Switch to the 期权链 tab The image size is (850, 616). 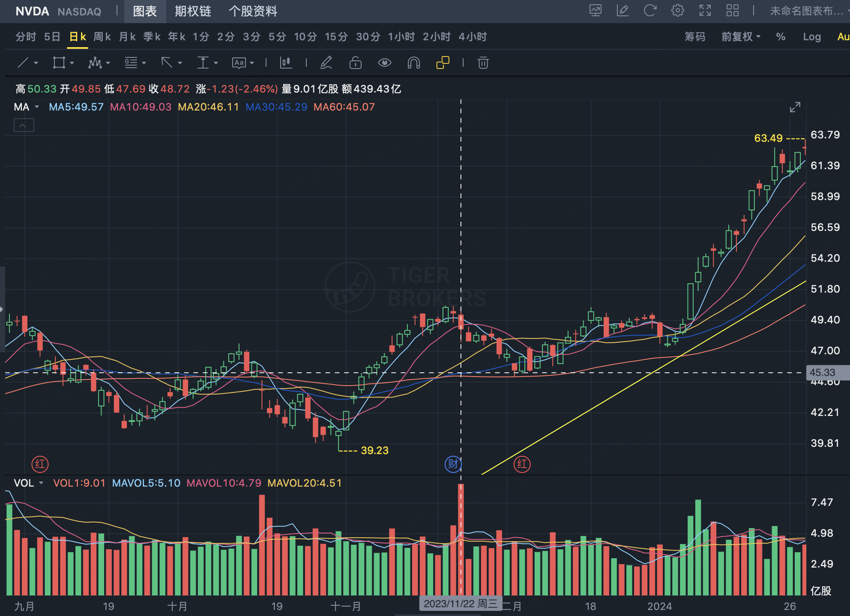pyautogui.click(x=193, y=11)
